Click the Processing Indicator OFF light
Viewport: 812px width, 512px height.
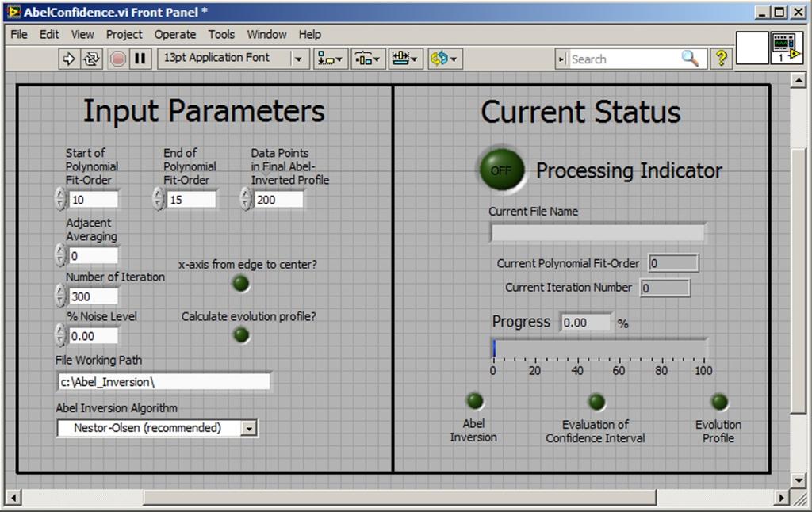click(502, 170)
